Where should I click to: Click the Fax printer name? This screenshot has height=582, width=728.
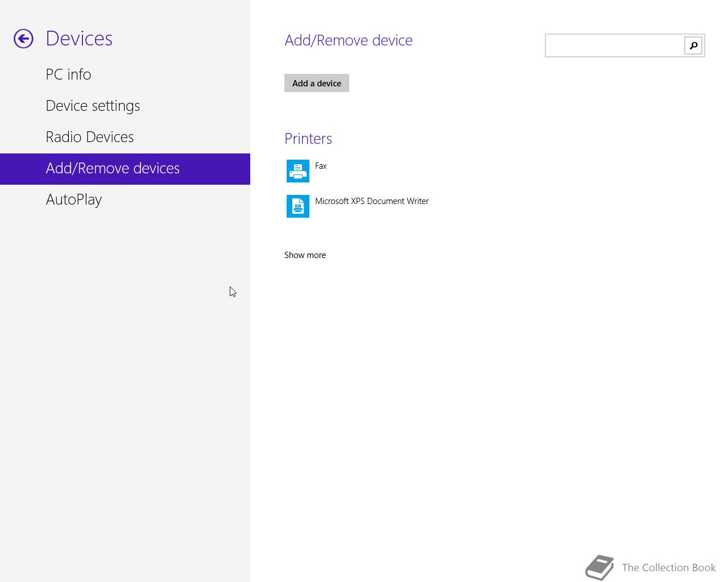(321, 166)
